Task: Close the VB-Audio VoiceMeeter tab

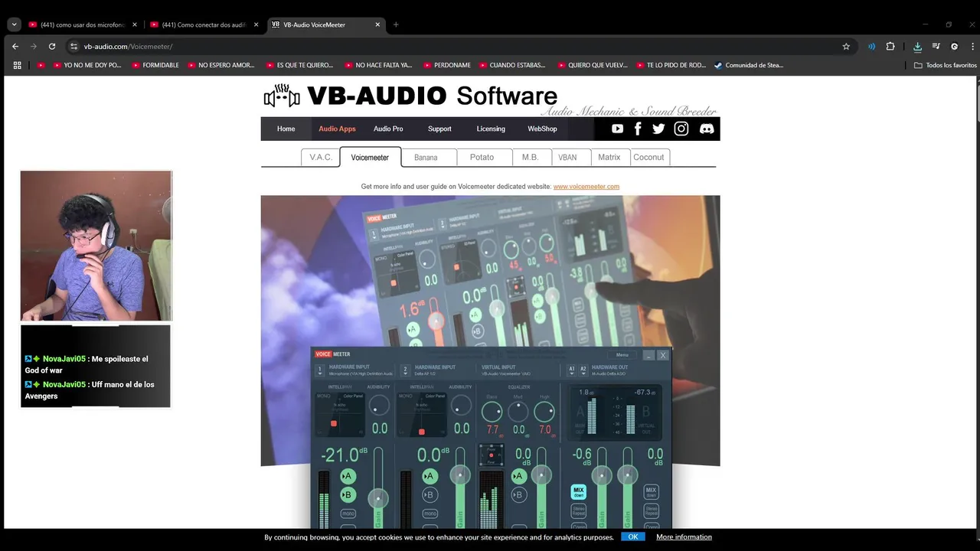Action: click(377, 24)
